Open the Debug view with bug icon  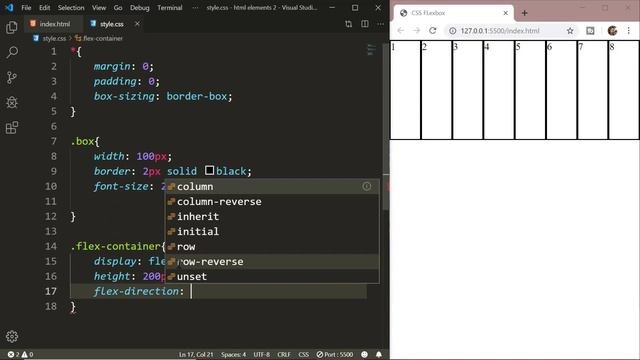click(12, 102)
